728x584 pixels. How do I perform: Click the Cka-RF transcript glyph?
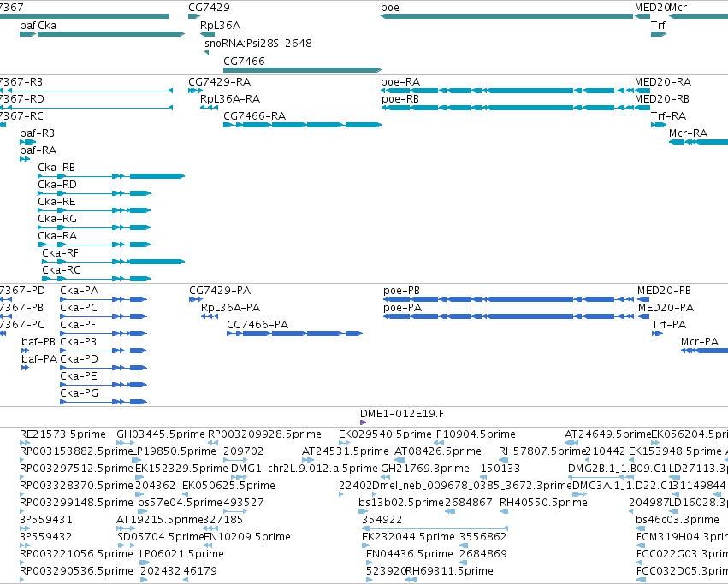tap(113, 262)
